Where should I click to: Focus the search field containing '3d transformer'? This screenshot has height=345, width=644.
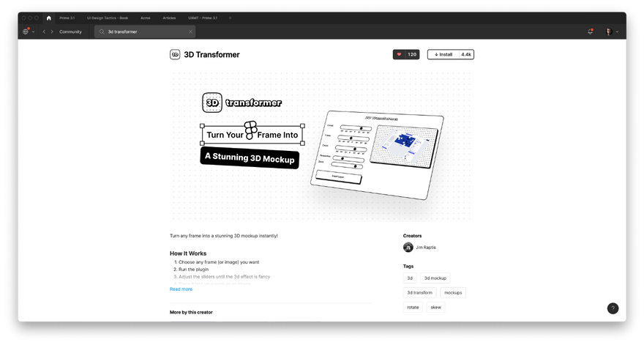click(x=145, y=31)
